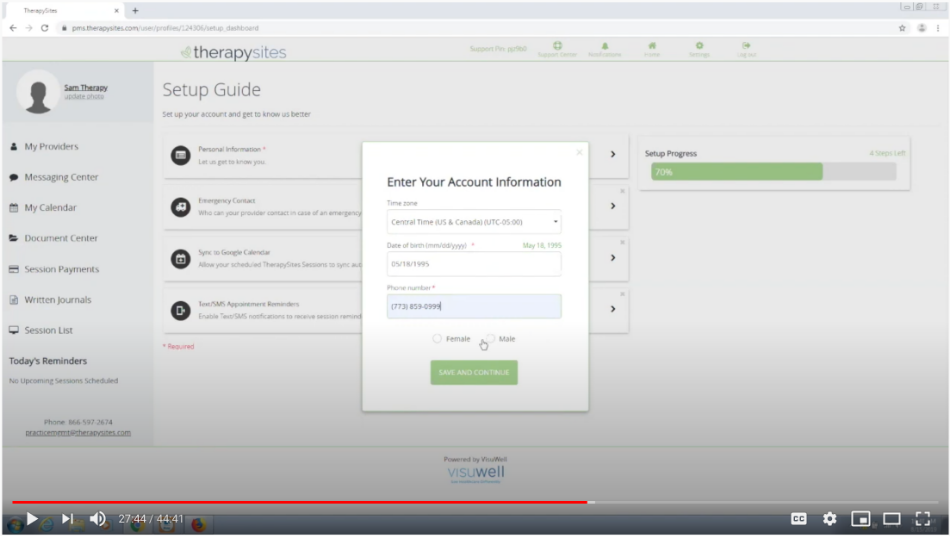Toggle closed captions on video player
This screenshot has height=536, width=950.
pos(799,519)
